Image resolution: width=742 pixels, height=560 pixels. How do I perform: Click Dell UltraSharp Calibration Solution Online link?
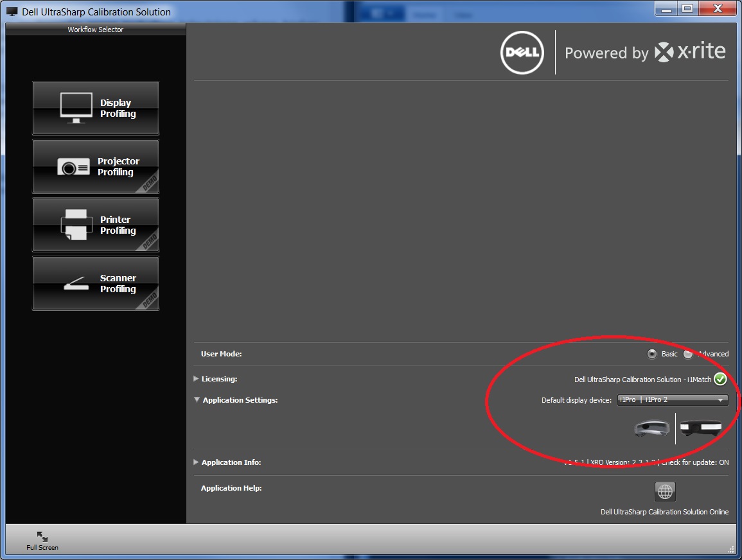pyautogui.click(x=664, y=512)
